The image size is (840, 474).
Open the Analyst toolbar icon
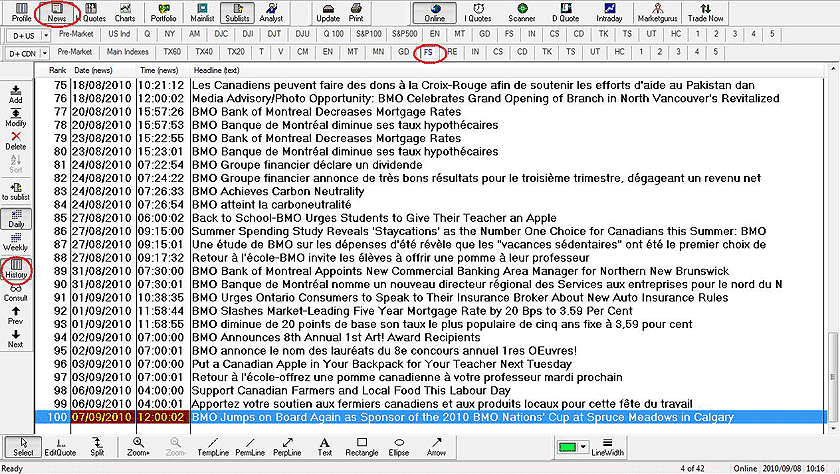[x=271, y=13]
